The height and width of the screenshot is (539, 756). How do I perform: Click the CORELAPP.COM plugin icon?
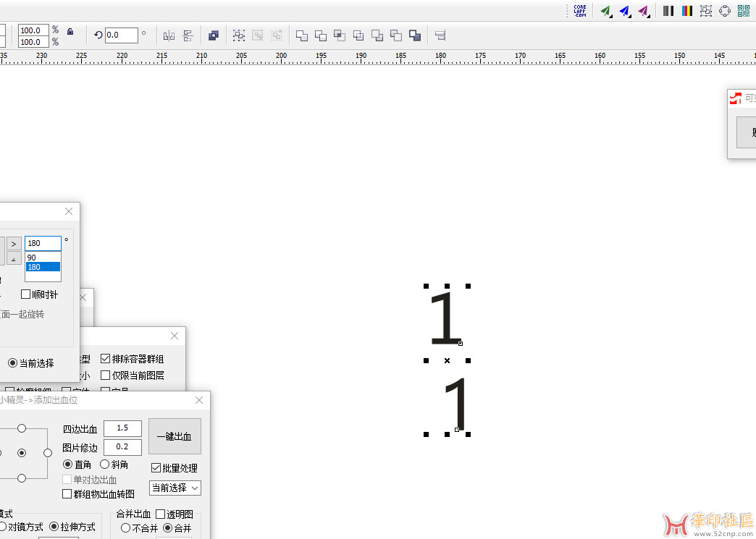(x=580, y=11)
